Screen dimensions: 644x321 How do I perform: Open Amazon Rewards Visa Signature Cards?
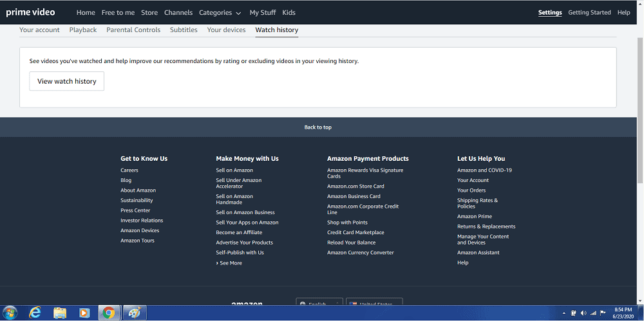365,173
